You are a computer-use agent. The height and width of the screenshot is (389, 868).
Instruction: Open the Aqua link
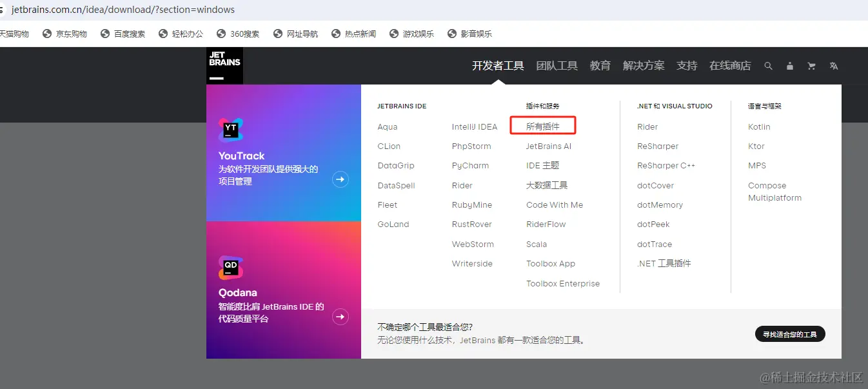[388, 127]
